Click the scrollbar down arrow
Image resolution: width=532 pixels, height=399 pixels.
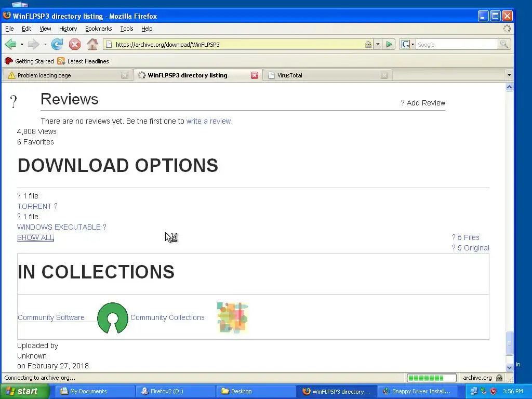point(509,367)
